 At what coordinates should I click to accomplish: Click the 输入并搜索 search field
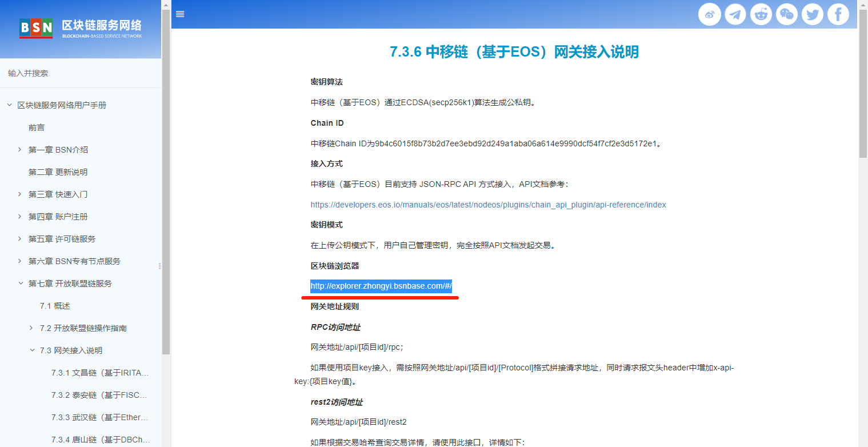[x=81, y=73]
